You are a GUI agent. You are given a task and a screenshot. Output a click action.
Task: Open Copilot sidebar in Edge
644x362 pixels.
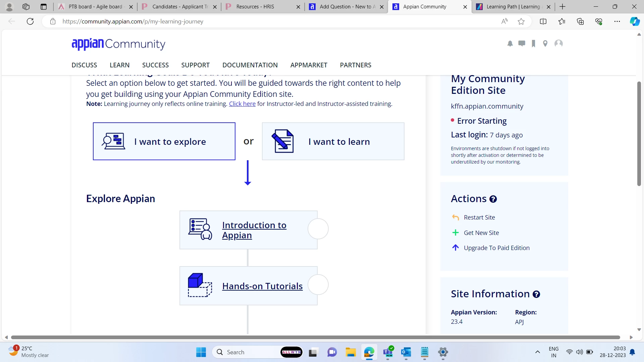[635, 21]
